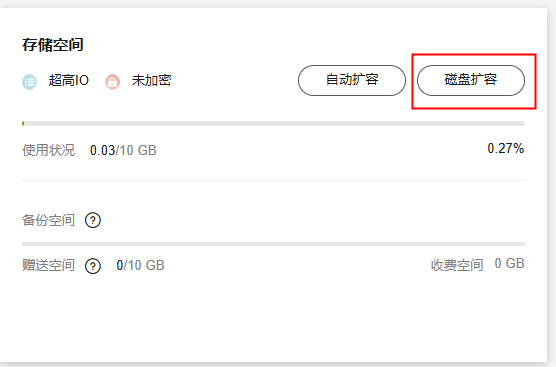Click the 未加密 text label

coord(151,80)
